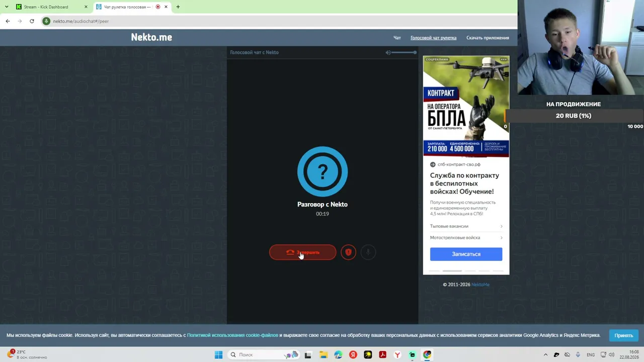The image size is (644, 362).
Task: Click the Разговор с Nekto label
Action: [x=323, y=204]
